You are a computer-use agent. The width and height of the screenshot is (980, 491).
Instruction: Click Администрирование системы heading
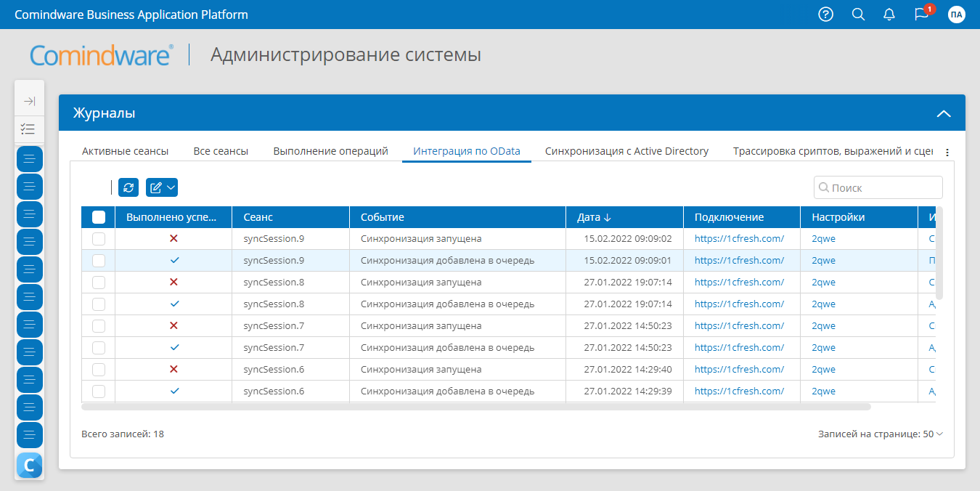point(346,54)
